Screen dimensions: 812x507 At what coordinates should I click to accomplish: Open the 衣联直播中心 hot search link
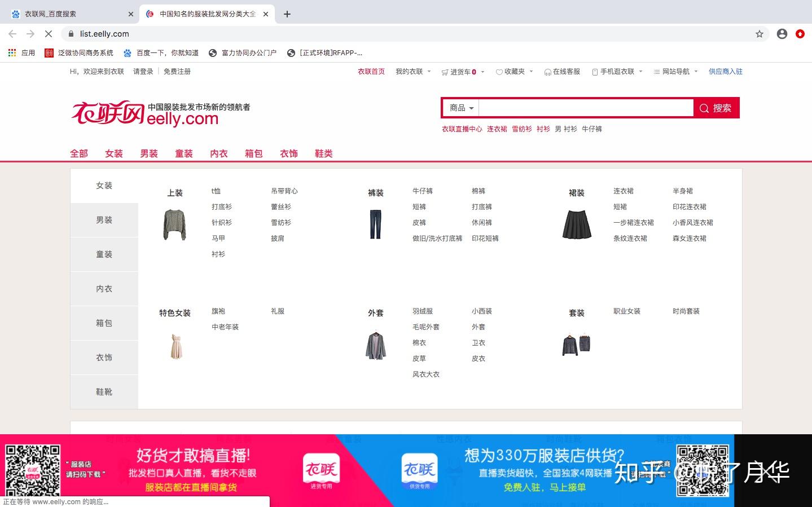tap(462, 129)
